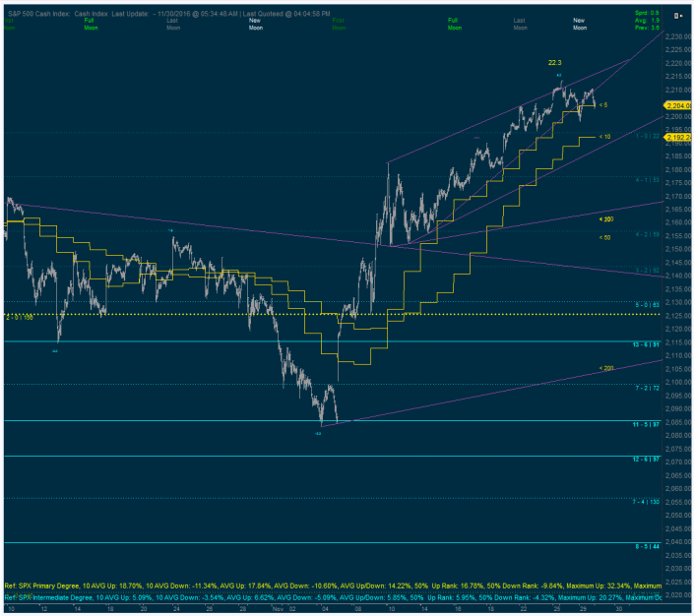Image resolution: width=694 pixels, height=616 pixels.
Task: Click the Avg: 1.9 readout
Action: pos(647,20)
